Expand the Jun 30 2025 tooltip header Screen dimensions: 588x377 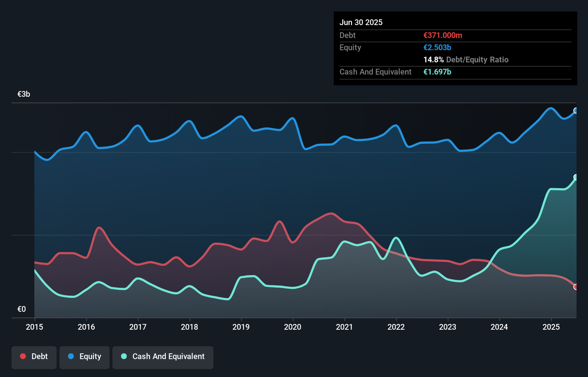361,22
